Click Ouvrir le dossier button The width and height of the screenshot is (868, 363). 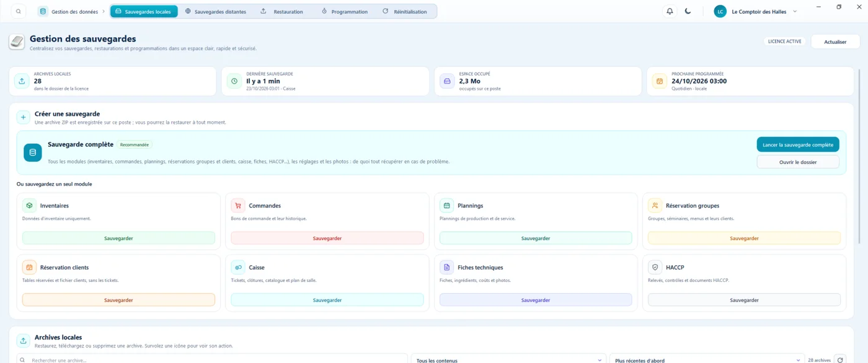[798, 162]
